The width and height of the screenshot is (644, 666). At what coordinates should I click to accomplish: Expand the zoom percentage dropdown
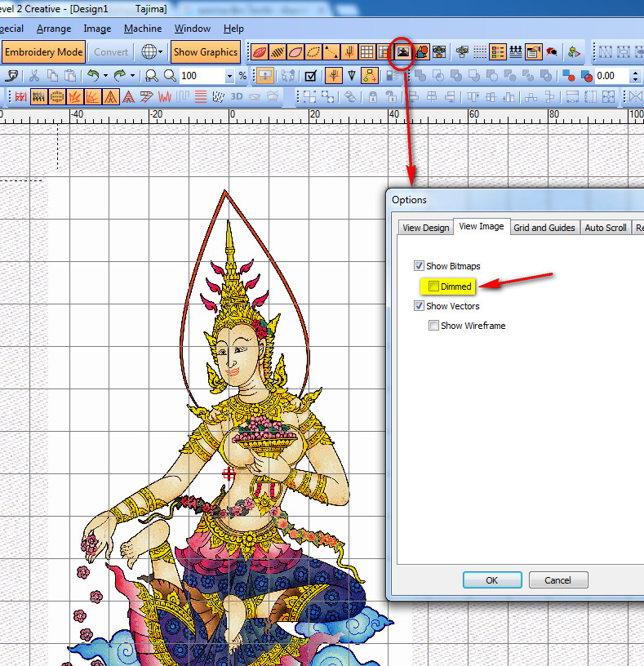[x=229, y=76]
